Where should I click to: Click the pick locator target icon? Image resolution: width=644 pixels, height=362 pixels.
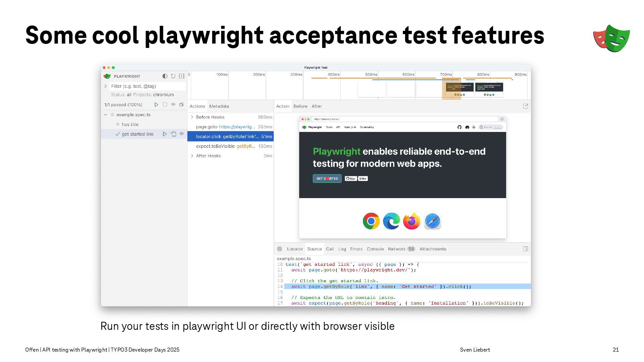(279, 249)
